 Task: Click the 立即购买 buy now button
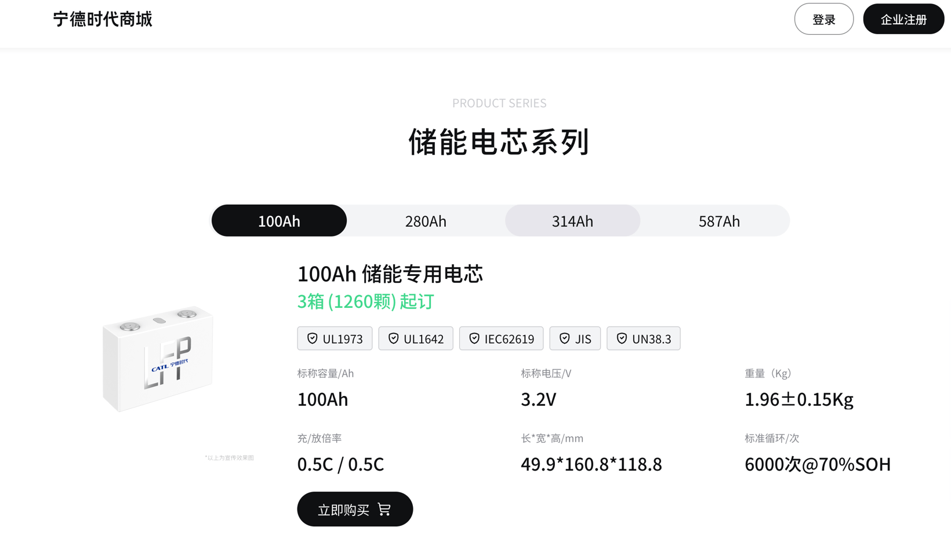coord(355,509)
